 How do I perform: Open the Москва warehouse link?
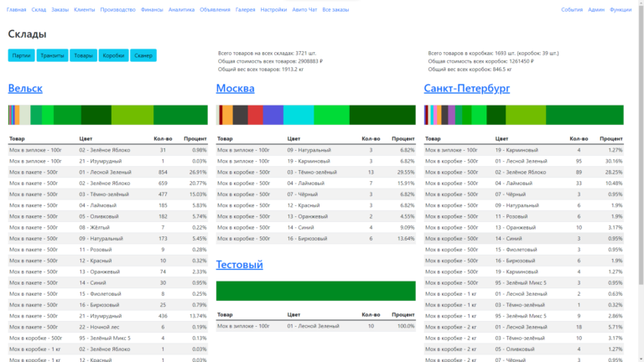coord(236,88)
